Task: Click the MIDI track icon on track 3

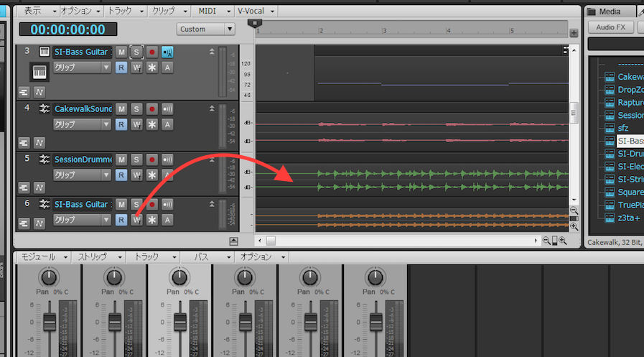Action: 44,51
